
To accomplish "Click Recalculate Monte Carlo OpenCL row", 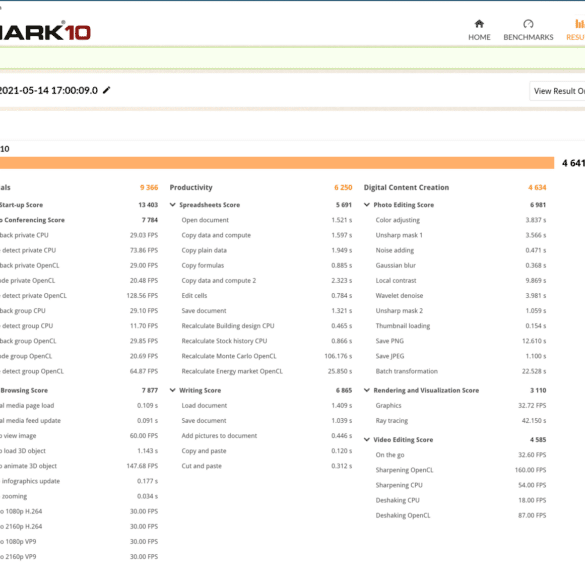I will tap(267, 356).
